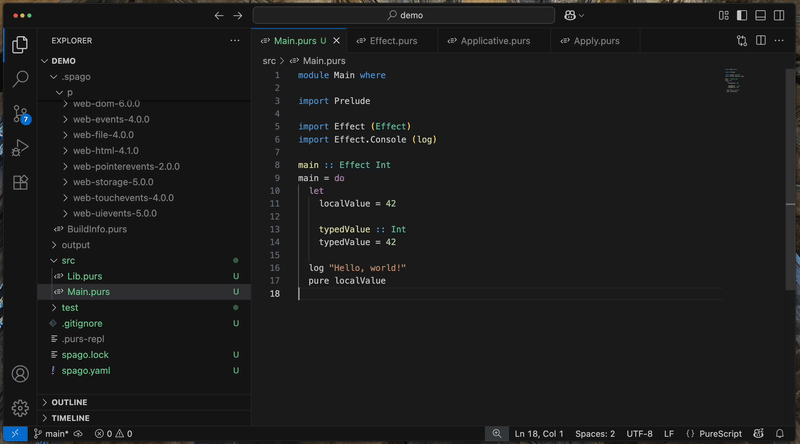Click the publish to cloud icon
800x444 pixels.
point(78,434)
